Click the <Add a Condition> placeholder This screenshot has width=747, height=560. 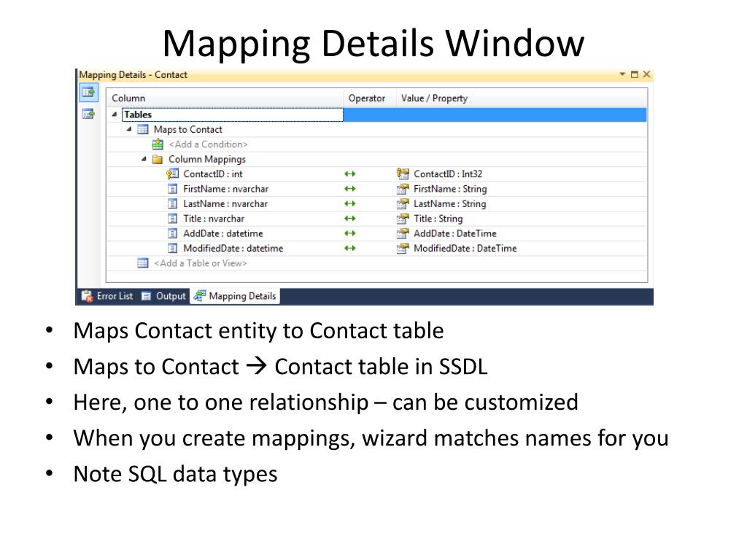tap(208, 144)
